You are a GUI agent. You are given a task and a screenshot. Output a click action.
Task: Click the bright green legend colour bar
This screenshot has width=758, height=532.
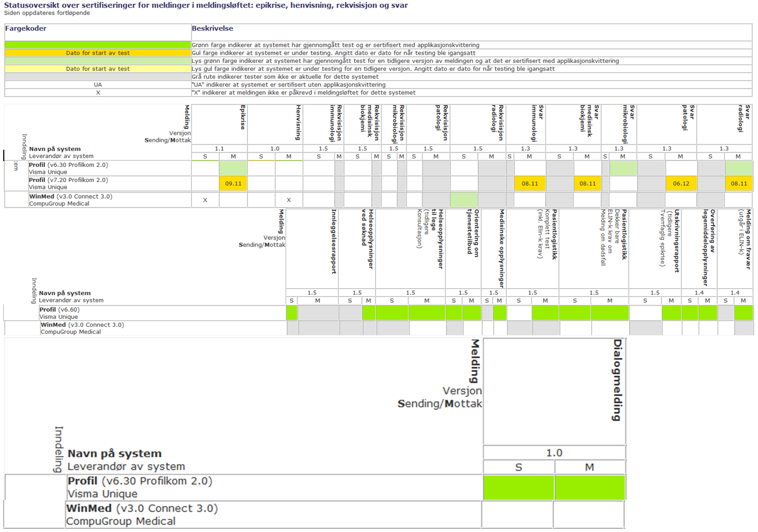[98, 45]
